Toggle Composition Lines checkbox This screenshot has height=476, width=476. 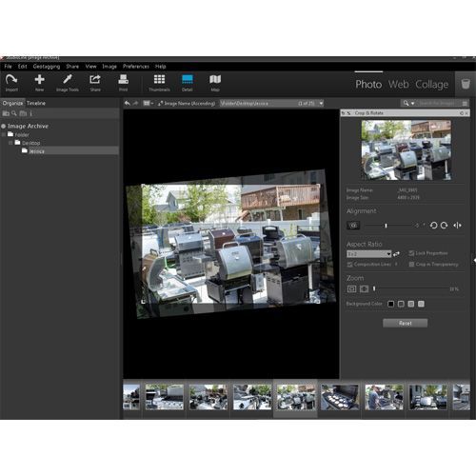[349, 265]
